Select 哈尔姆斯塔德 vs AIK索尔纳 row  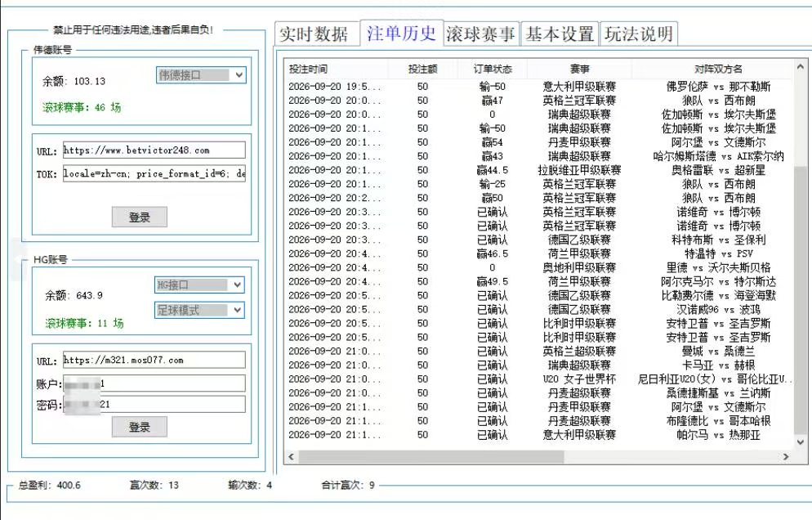coord(538,156)
